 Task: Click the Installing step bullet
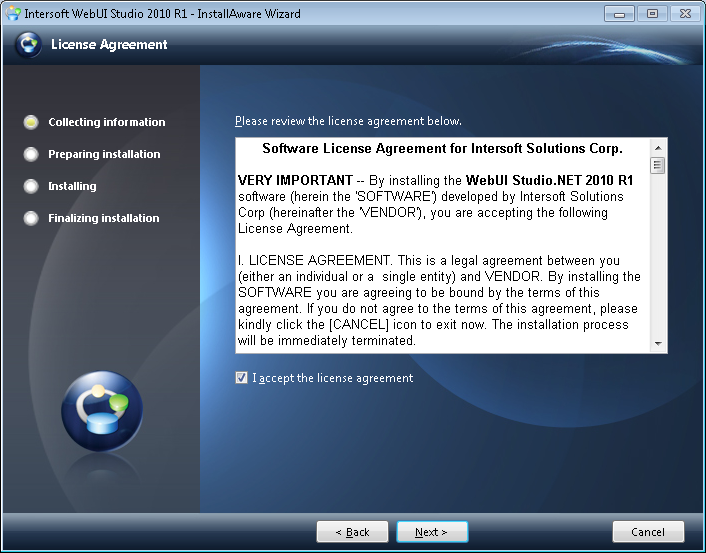point(31,186)
